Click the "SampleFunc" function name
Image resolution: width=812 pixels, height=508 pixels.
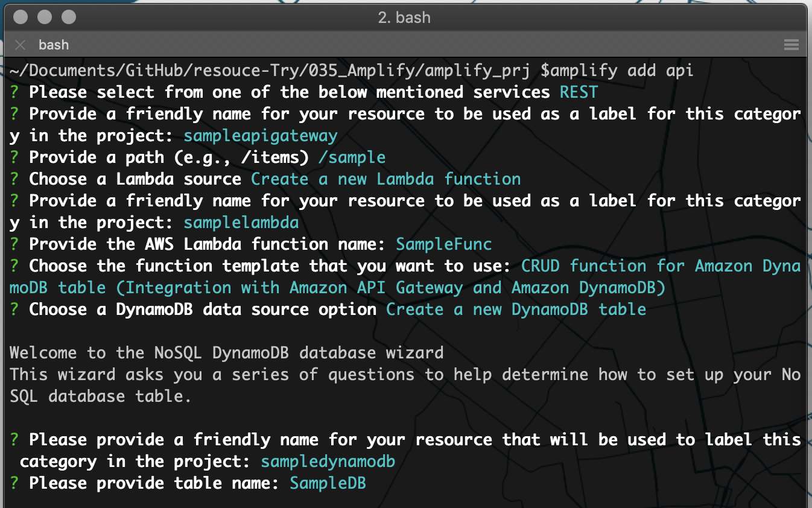443,244
